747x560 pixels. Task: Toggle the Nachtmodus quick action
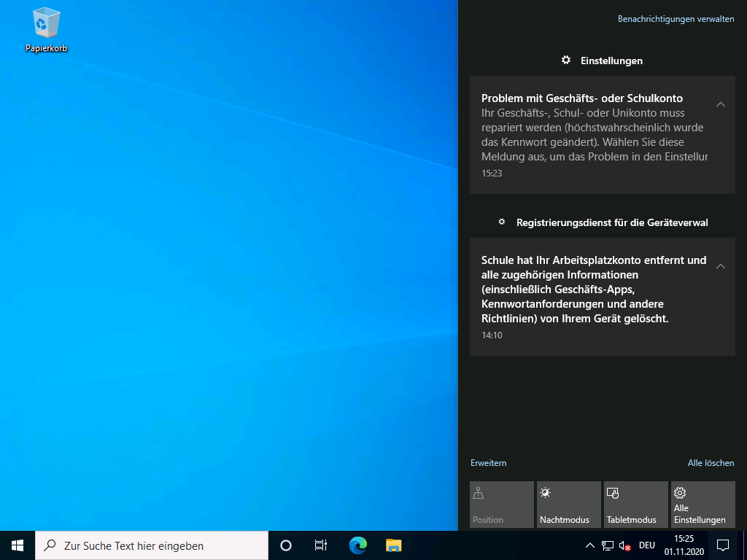click(568, 505)
